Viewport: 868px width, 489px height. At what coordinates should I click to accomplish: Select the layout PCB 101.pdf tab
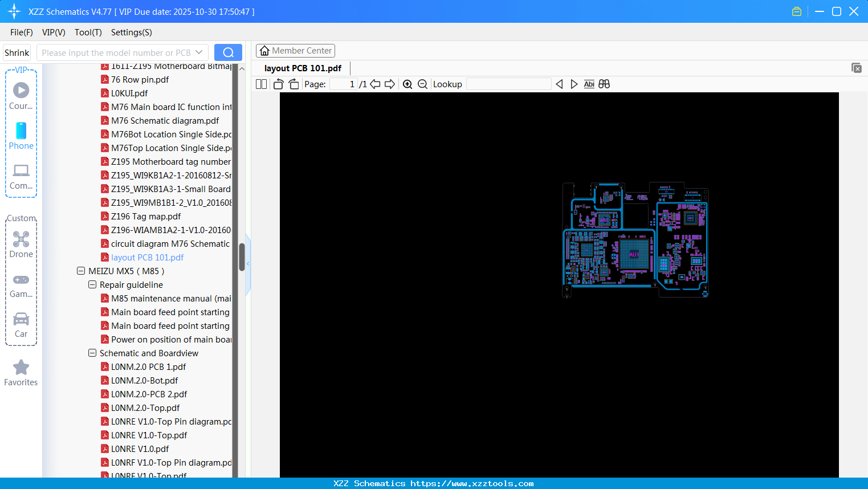303,68
